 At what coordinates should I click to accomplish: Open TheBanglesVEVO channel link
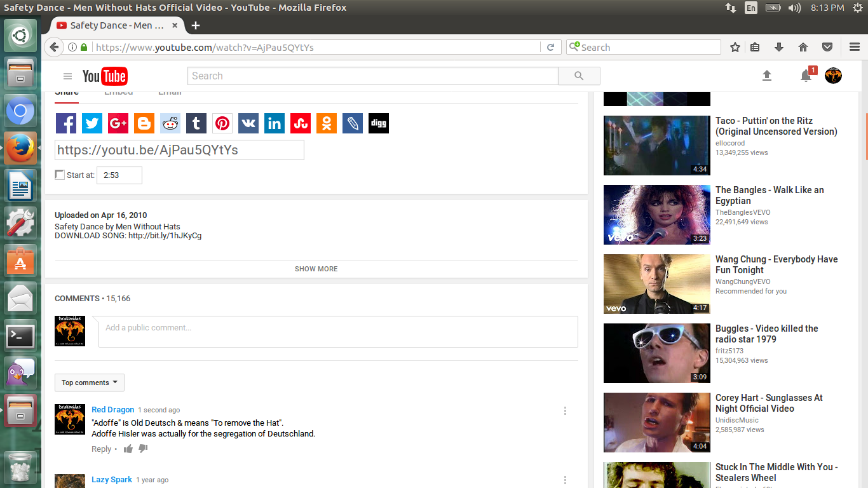[743, 212]
